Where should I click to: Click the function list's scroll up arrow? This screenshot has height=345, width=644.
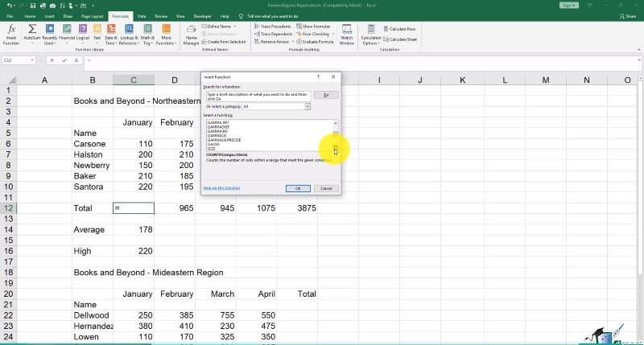click(x=335, y=123)
